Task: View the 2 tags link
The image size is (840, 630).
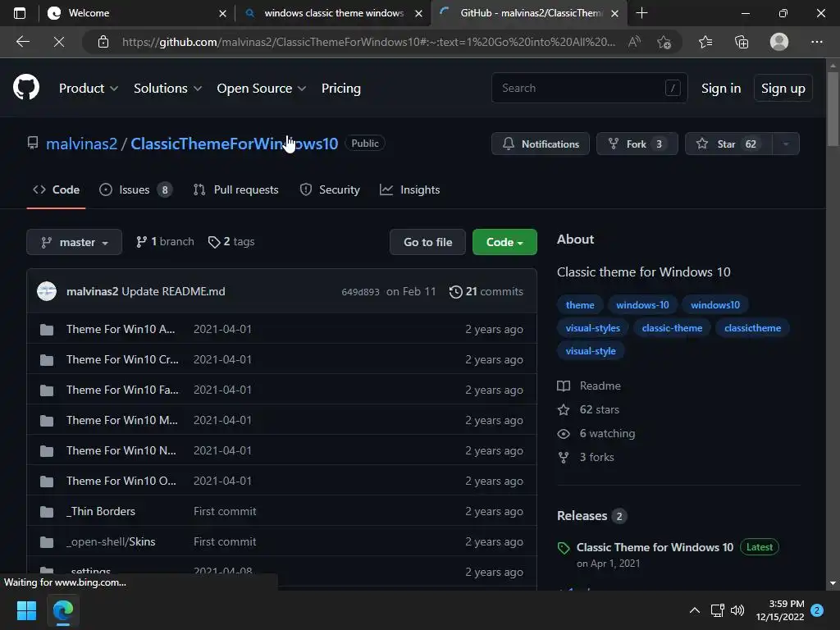Action: [x=231, y=242]
